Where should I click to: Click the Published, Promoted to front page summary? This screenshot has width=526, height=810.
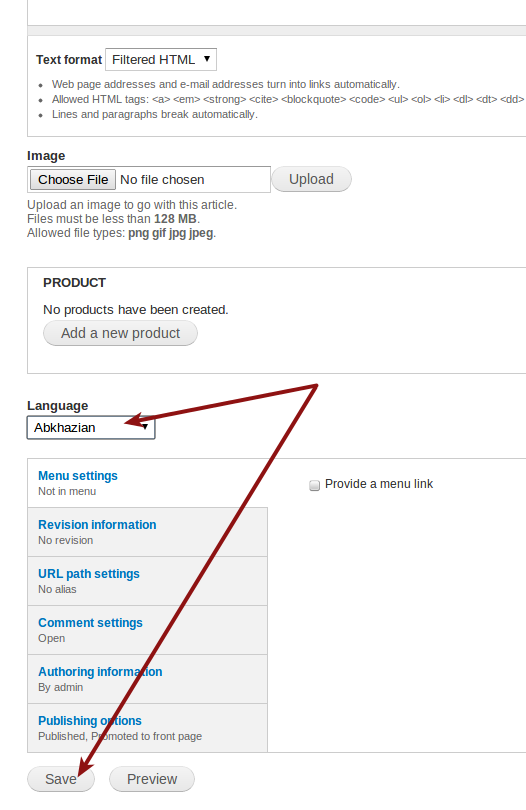click(120, 736)
